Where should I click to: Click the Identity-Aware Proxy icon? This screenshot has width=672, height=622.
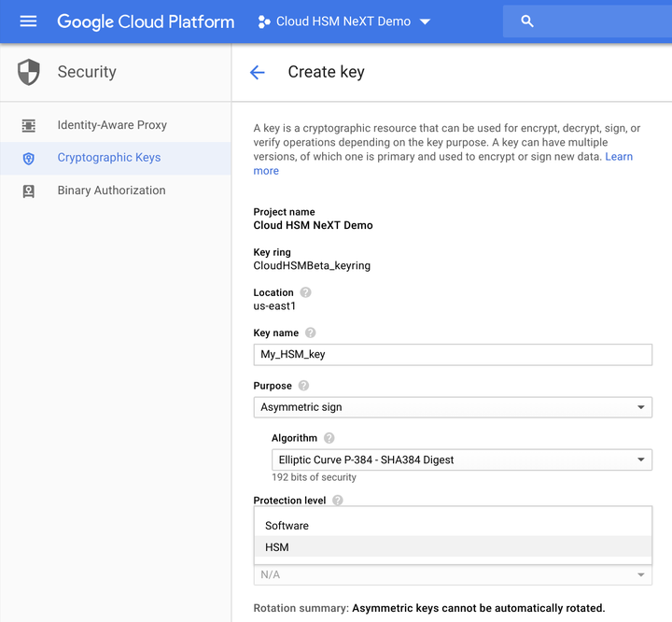point(29,125)
